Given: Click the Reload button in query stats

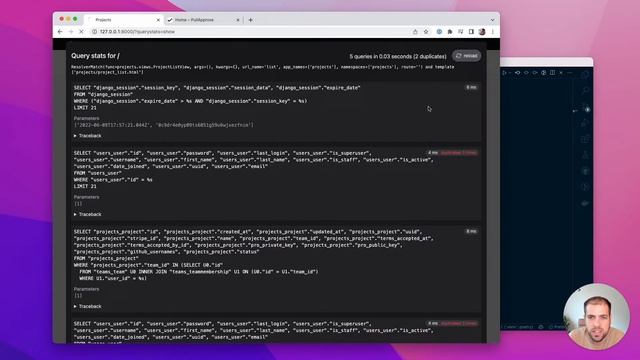Looking at the screenshot, I should (467, 56).
